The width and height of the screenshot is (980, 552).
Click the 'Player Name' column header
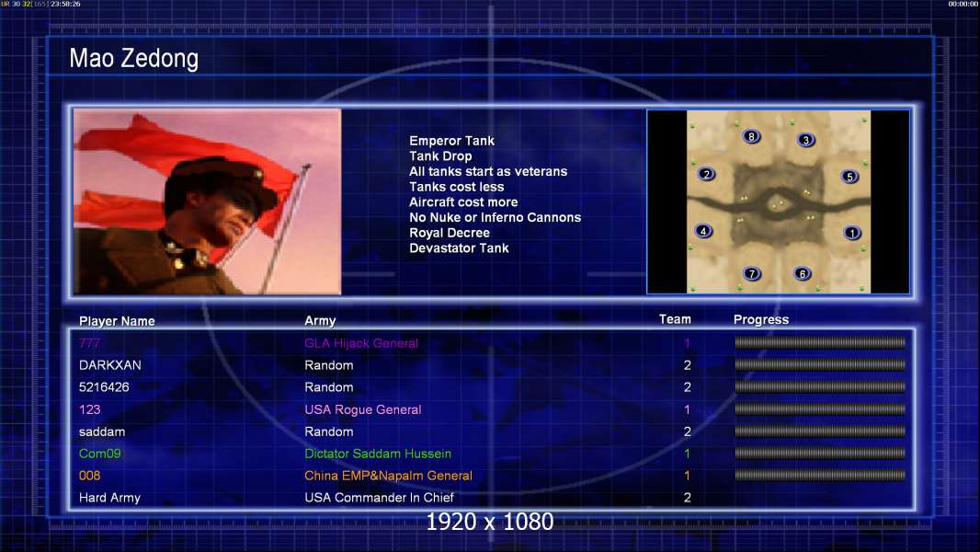[x=117, y=321]
